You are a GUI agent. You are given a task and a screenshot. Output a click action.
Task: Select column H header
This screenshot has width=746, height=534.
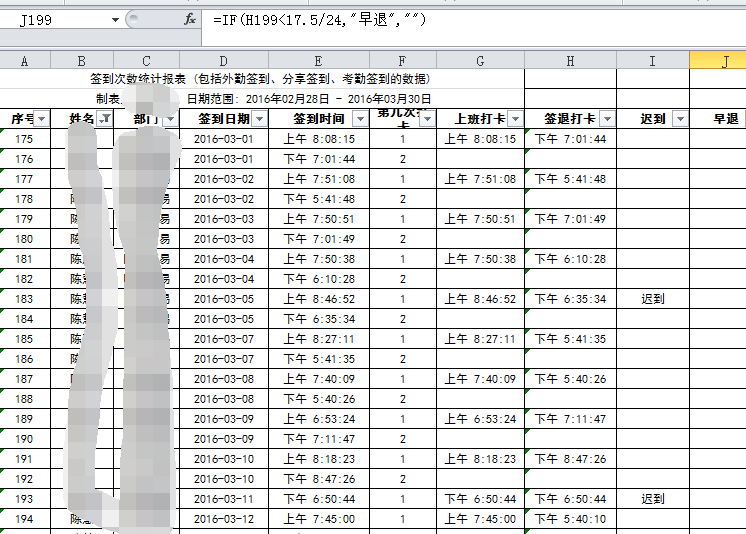tap(570, 60)
